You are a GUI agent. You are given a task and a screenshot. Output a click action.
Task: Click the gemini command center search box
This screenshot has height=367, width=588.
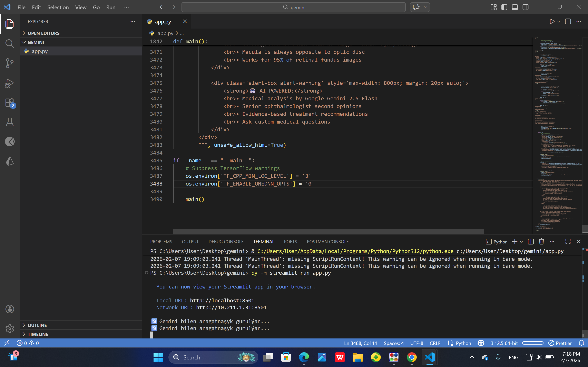coord(293,7)
